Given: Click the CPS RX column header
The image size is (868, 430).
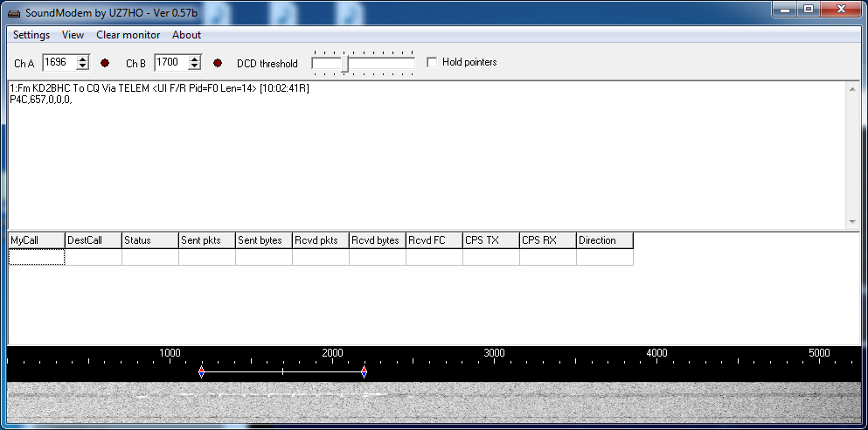Looking at the screenshot, I should [548, 240].
